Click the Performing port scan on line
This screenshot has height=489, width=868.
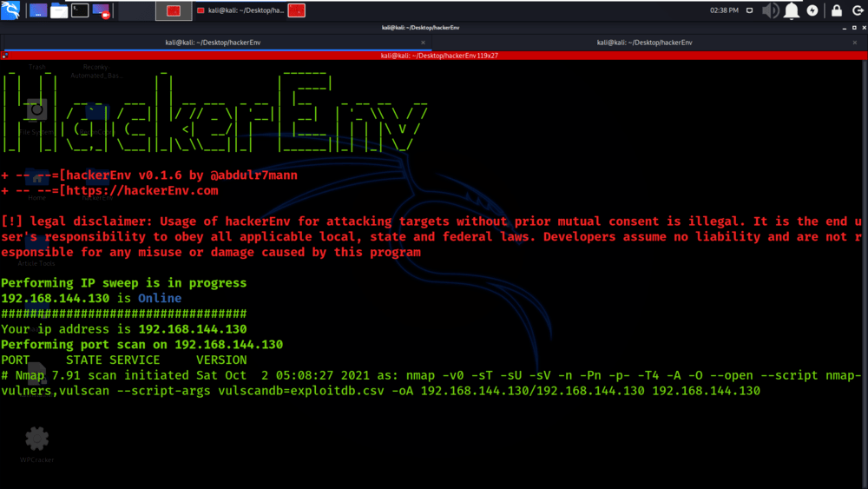141,345
